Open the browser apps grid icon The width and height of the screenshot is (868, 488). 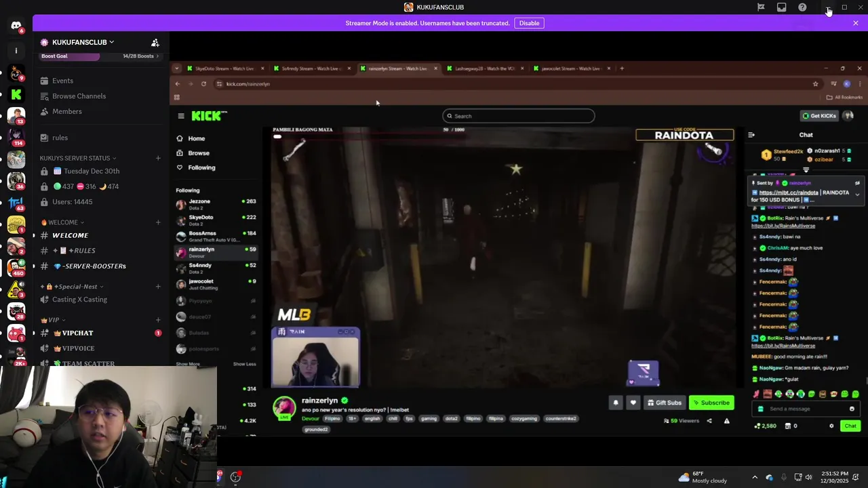[176, 97]
